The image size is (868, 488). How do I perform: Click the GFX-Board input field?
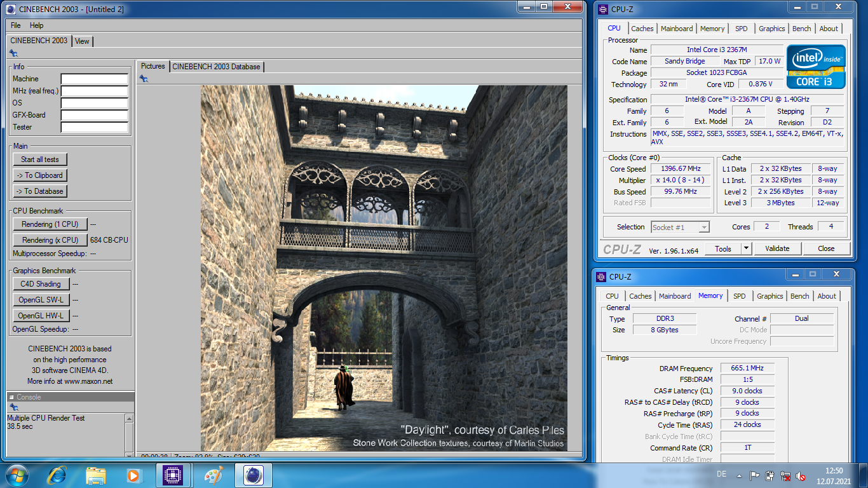pyautogui.click(x=94, y=116)
